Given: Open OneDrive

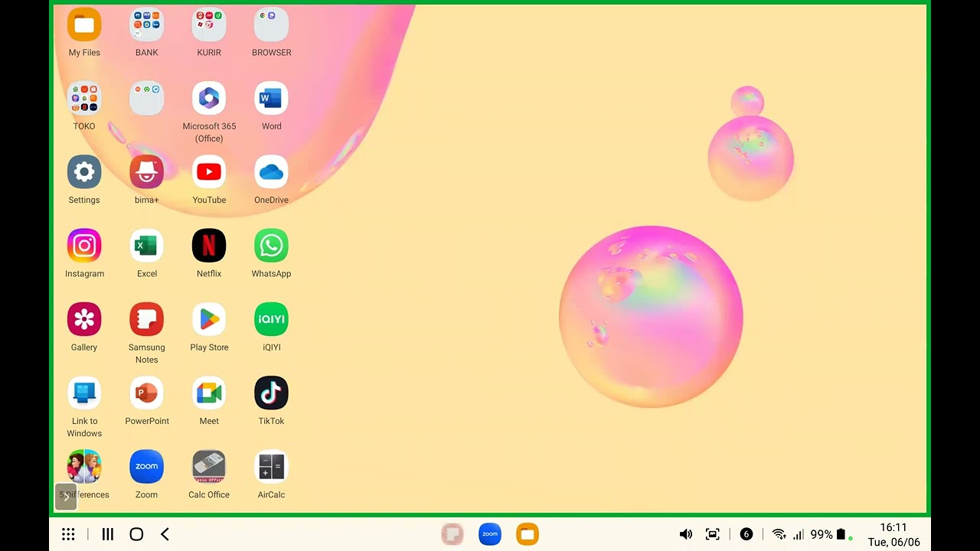Looking at the screenshot, I should [271, 172].
